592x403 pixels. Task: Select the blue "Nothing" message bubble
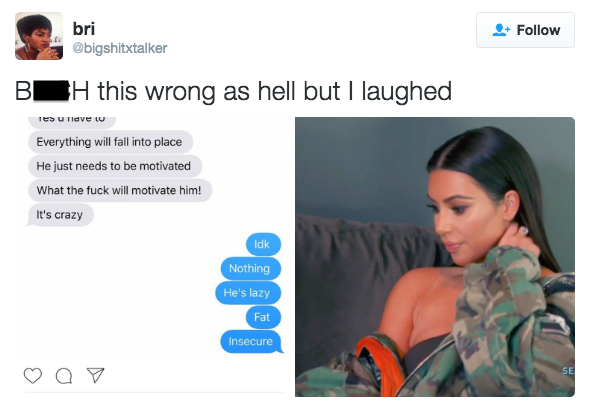pos(251,269)
